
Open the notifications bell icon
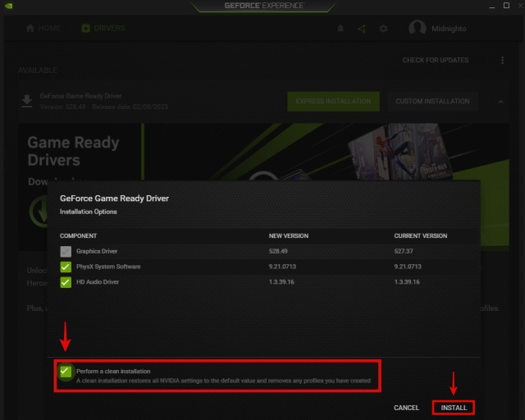[x=340, y=29]
